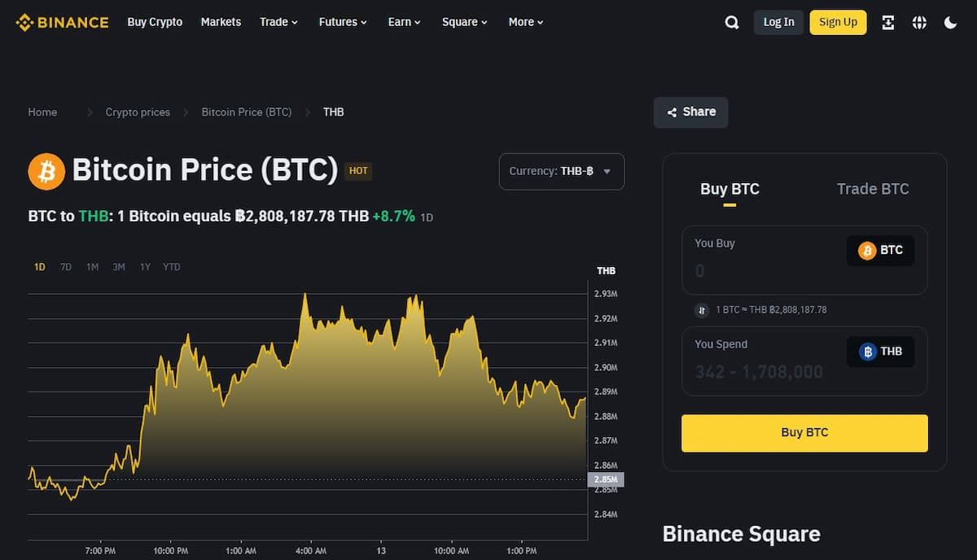Open the Currency: THB-฿ dropdown
The image size is (977, 560).
coord(561,171)
